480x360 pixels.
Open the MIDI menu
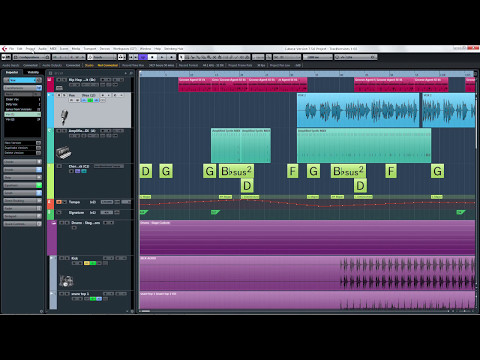pos(53,49)
